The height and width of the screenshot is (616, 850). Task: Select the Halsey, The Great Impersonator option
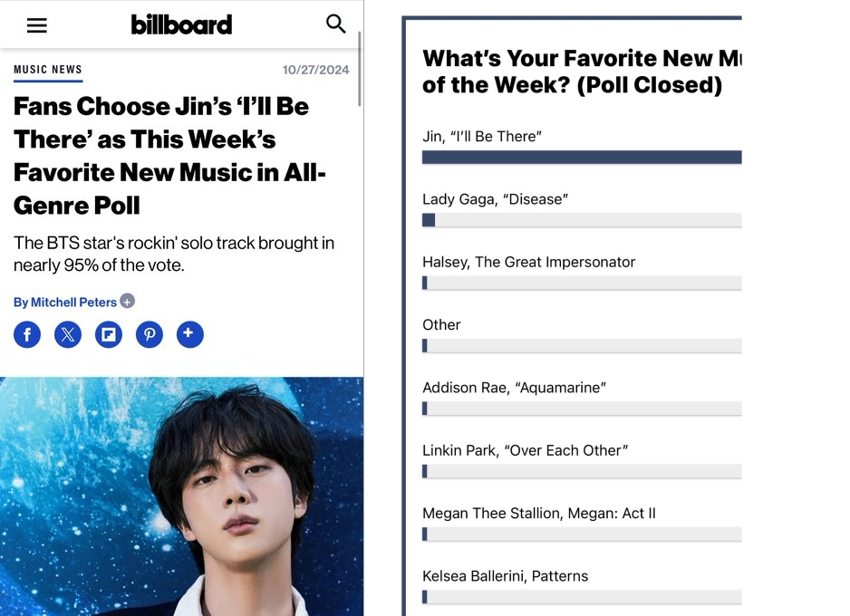point(529,263)
